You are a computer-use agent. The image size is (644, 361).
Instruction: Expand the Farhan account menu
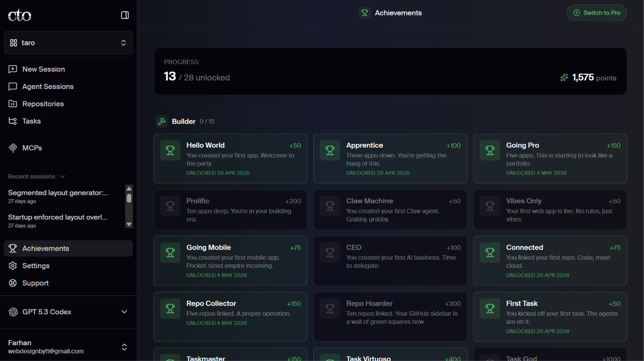coord(68,347)
